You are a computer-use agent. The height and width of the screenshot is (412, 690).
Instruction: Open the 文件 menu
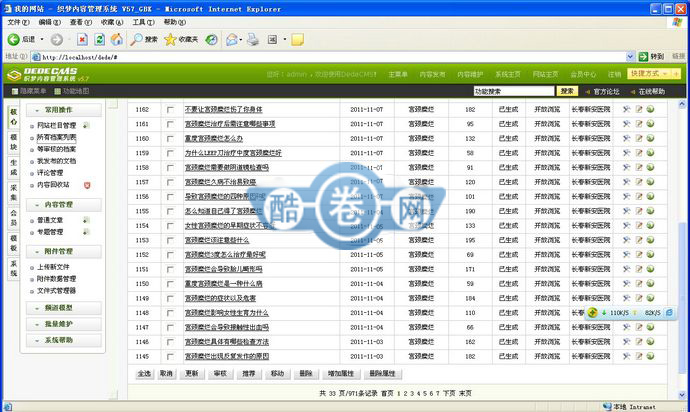18,22
